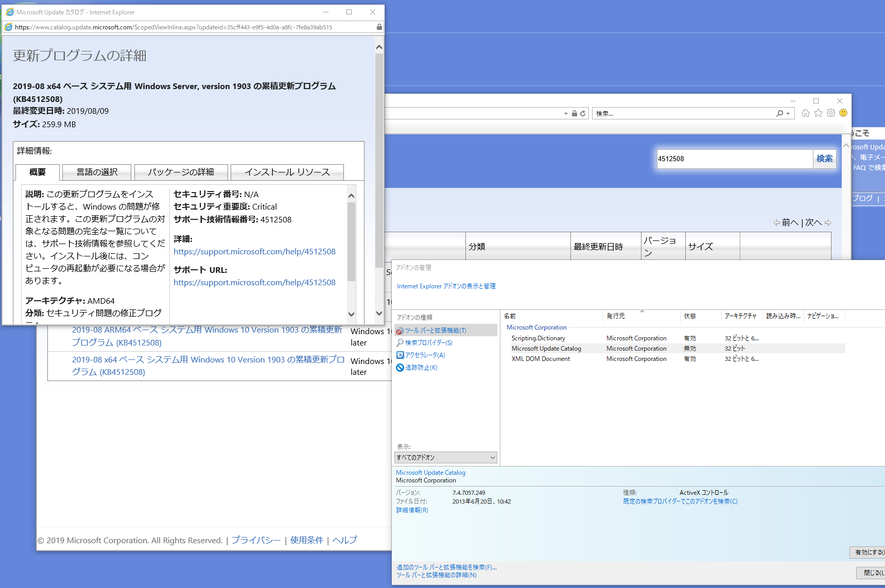Click the 次へ next page link
The width and height of the screenshot is (885, 588).
coord(818,222)
